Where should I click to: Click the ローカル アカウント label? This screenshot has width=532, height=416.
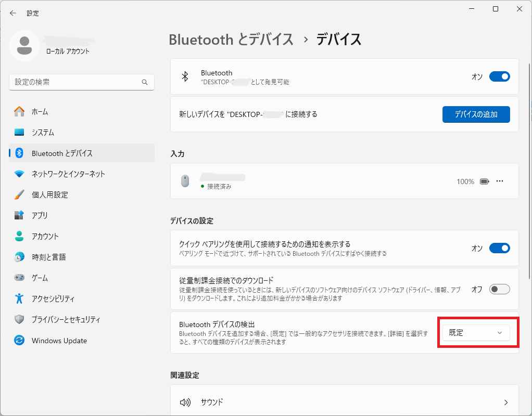pyautogui.click(x=68, y=51)
